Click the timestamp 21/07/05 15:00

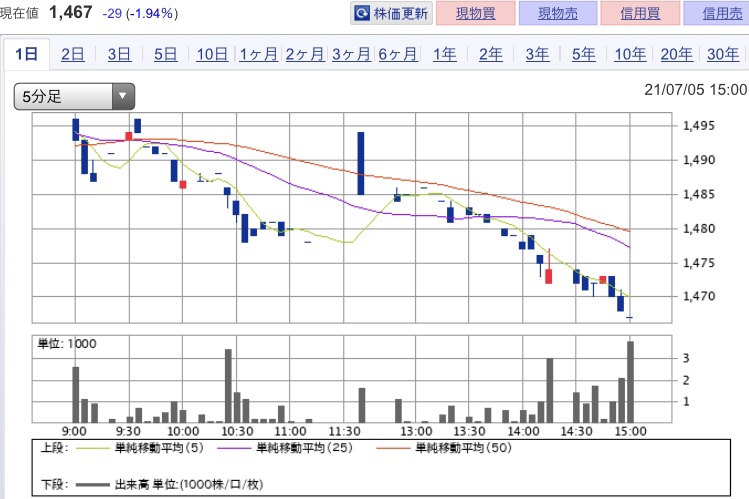point(696,89)
